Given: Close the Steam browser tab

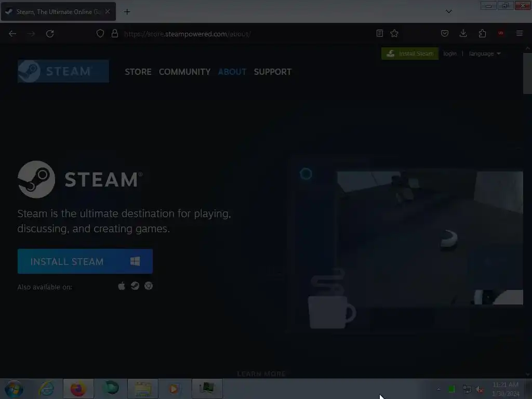Looking at the screenshot, I should [107, 11].
